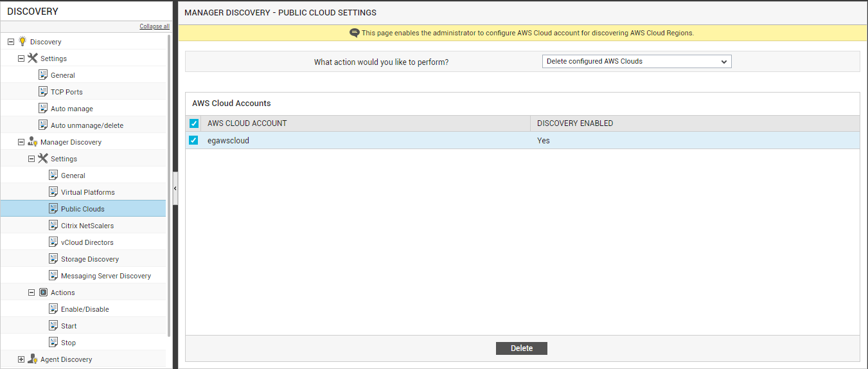Screen dimensions: 868x369
Task: Click the Discovery lightbulb icon
Action: [x=22, y=41]
